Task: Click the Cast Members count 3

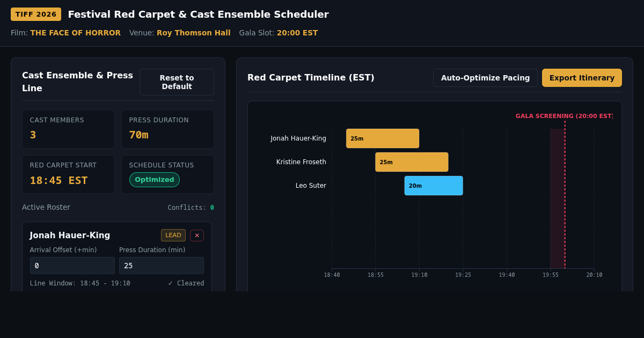Action: (33, 135)
